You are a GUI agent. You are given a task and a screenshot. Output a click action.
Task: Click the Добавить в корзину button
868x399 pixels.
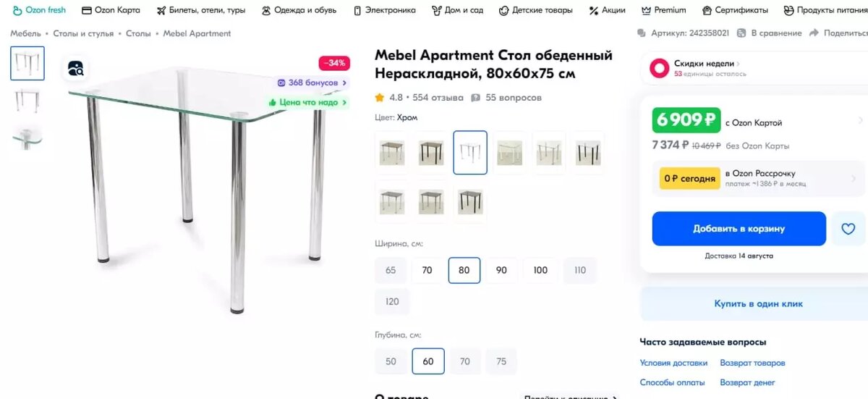point(739,229)
